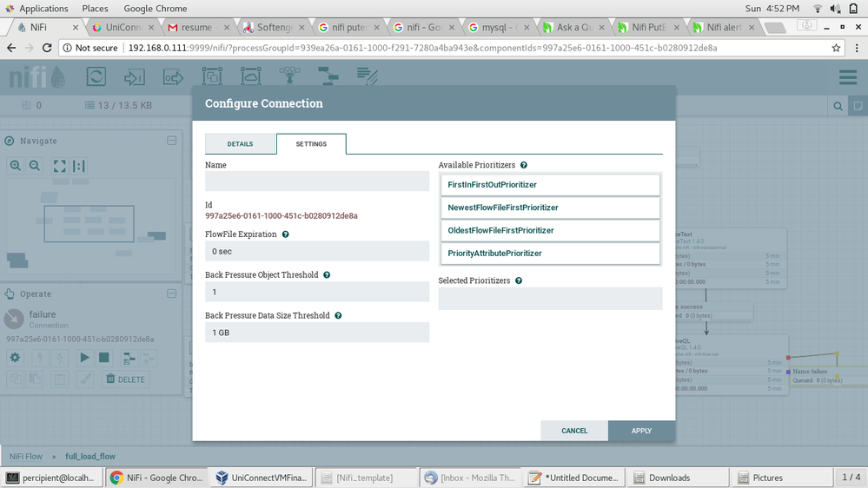Image resolution: width=868 pixels, height=488 pixels.
Task: Click the Remote Process Group toolbar icon
Action: pyautogui.click(x=251, y=76)
